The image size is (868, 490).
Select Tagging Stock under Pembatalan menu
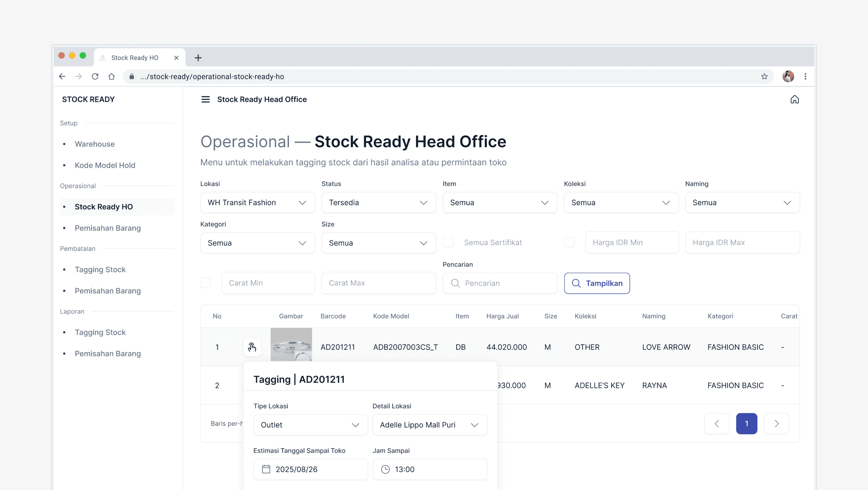[100, 270]
